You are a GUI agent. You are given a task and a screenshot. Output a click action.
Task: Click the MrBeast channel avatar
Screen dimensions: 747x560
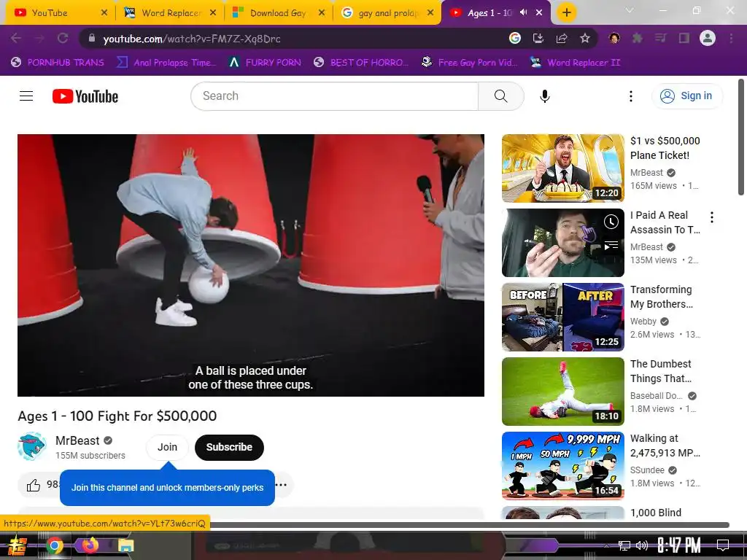pyautogui.click(x=32, y=447)
